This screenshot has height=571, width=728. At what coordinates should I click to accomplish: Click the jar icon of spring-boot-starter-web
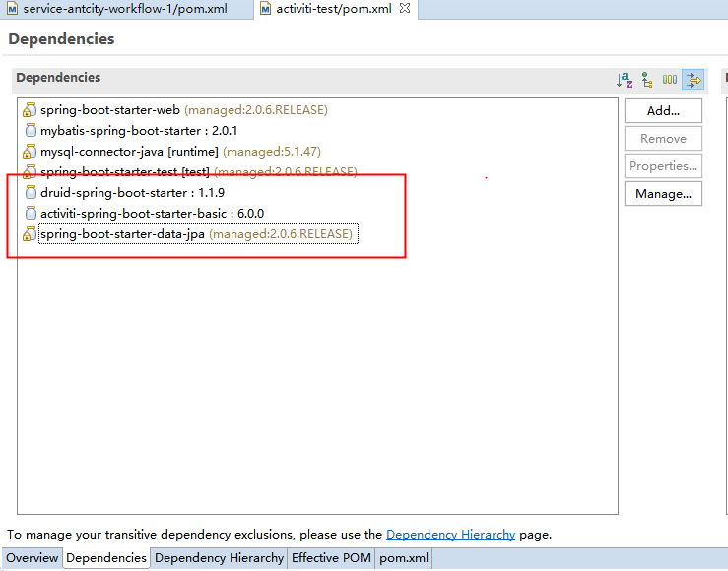pos(30,110)
